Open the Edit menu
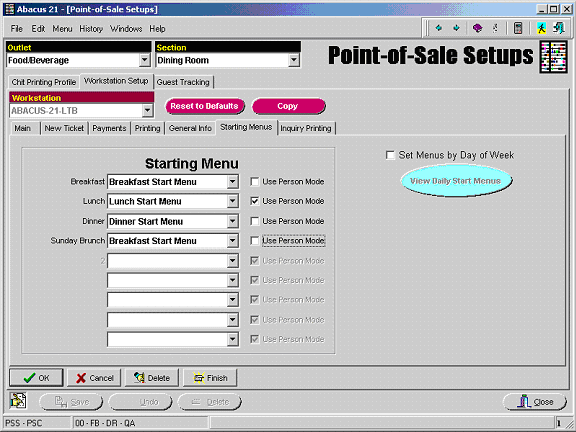 (38, 29)
